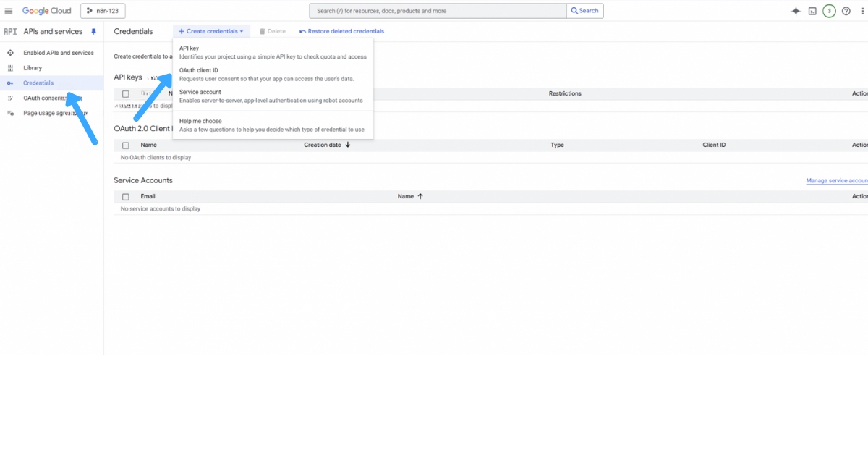Open the Enabled APIs and services icon
Viewport: 868px width, 456px height.
click(x=10, y=52)
